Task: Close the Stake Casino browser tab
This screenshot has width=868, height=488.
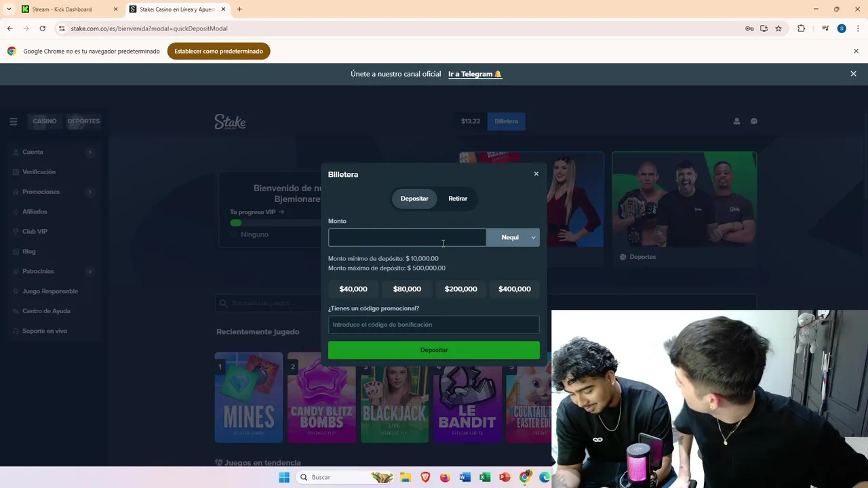Action: click(223, 9)
